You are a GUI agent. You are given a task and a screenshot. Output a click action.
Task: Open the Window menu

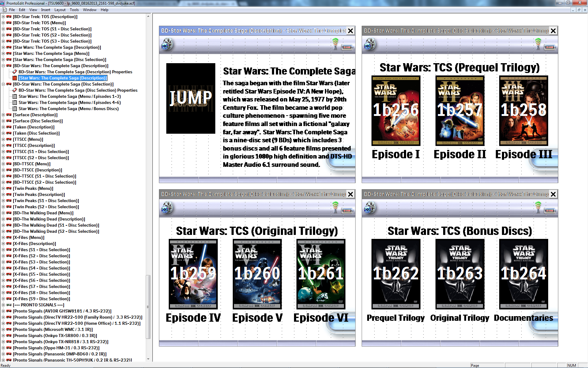(90, 10)
